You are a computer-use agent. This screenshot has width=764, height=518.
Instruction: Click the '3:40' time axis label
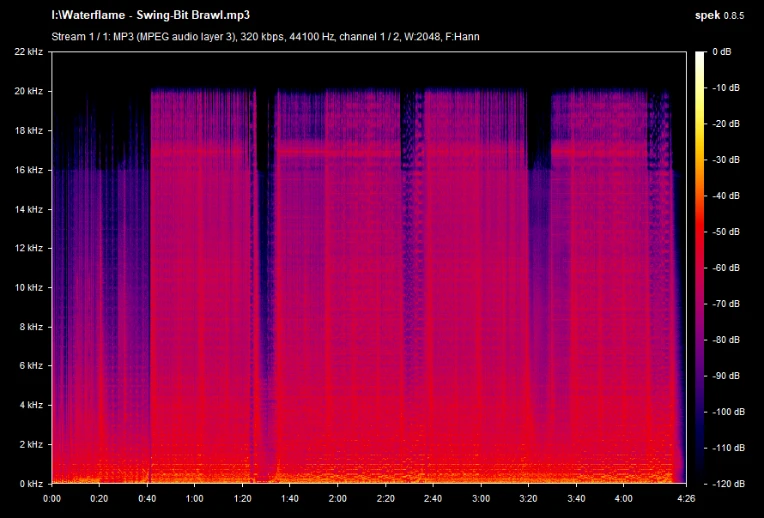pos(576,499)
